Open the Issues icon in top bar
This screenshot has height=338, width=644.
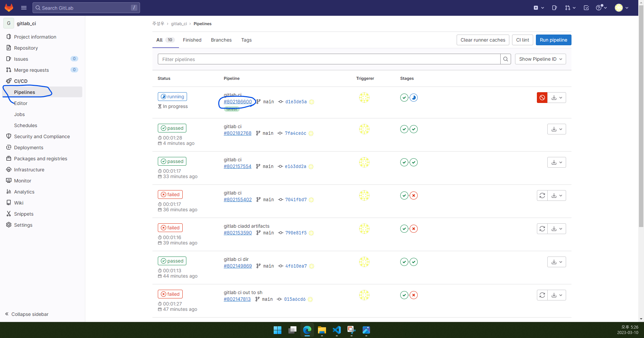(x=554, y=8)
